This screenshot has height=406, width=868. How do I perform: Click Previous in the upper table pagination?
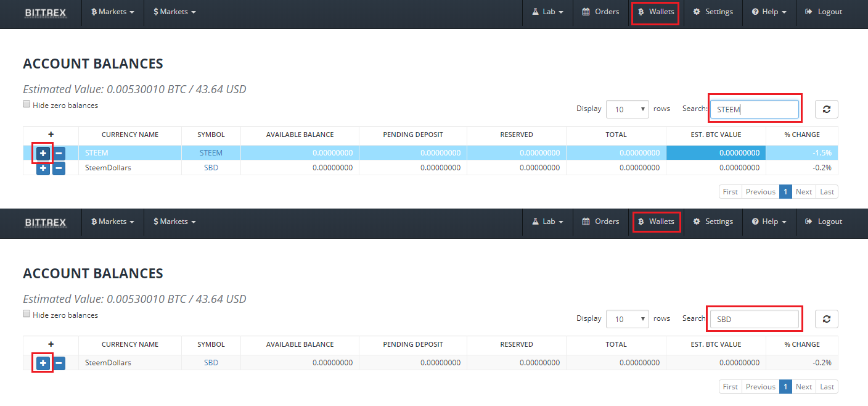(x=761, y=192)
